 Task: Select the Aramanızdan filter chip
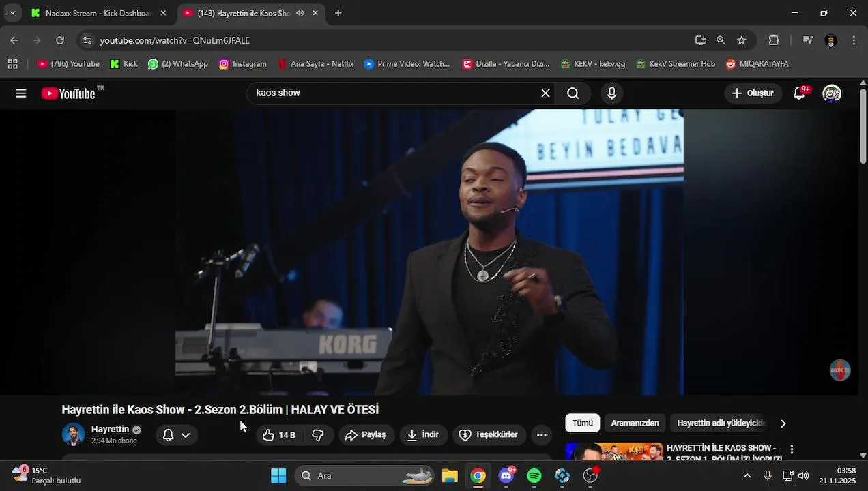point(635,423)
